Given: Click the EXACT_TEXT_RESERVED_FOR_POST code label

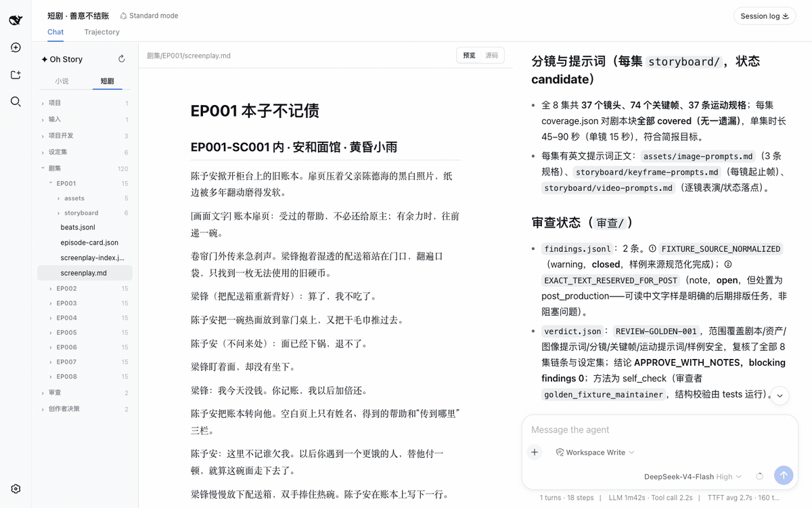Looking at the screenshot, I should (610, 280).
